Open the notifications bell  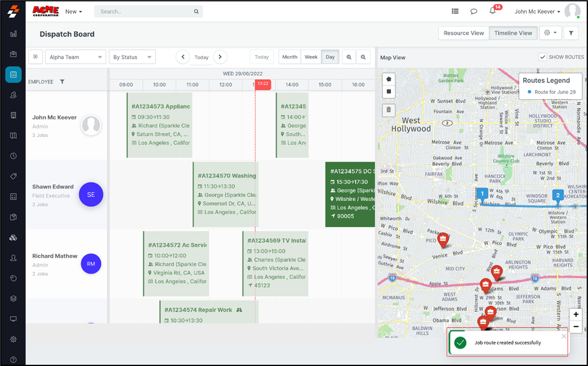click(x=493, y=11)
